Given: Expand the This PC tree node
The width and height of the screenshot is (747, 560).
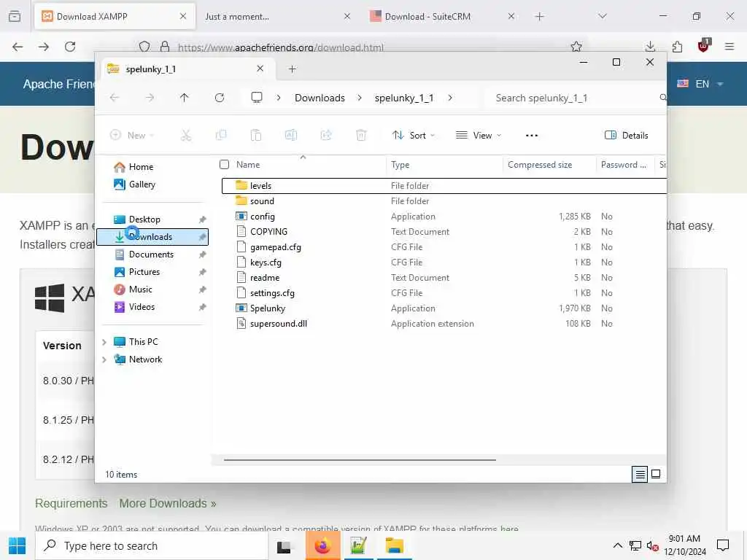Looking at the screenshot, I should click(104, 342).
